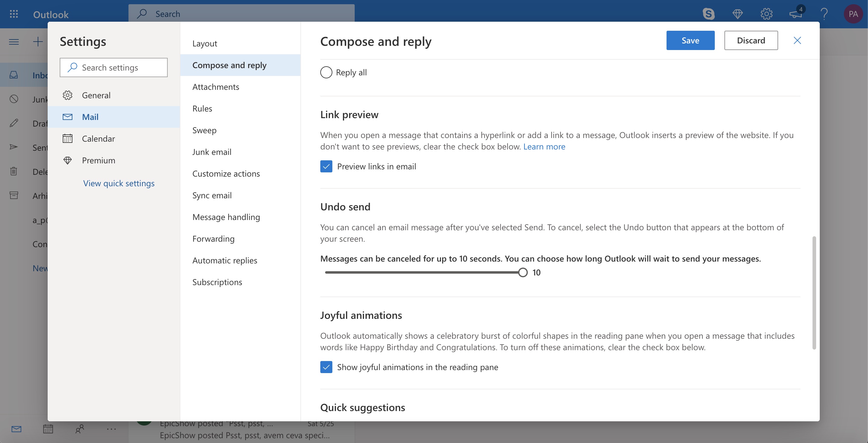868x443 pixels.
Task: Select the Junk folder icon
Action: click(14, 99)
